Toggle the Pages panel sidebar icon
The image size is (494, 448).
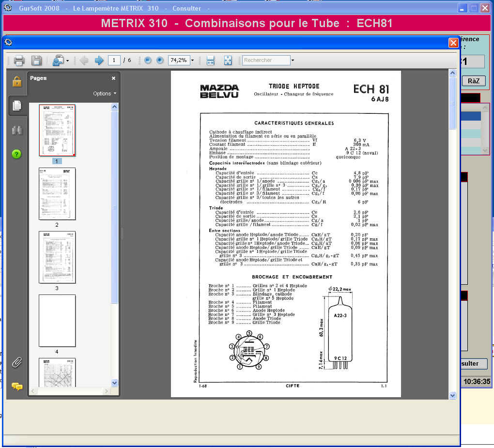pyautogui.click(x=17, y=106)
